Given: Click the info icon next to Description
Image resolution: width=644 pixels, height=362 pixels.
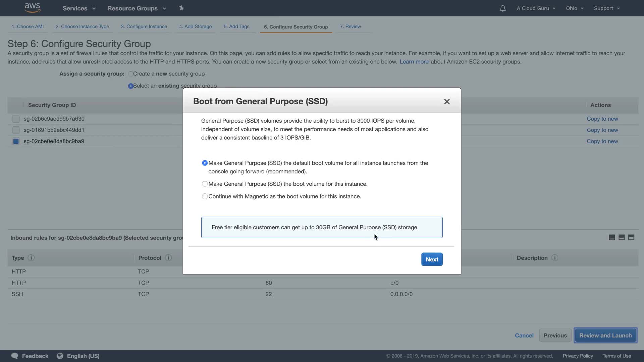Looking at the screenshot, I should (x=555, y=258).
